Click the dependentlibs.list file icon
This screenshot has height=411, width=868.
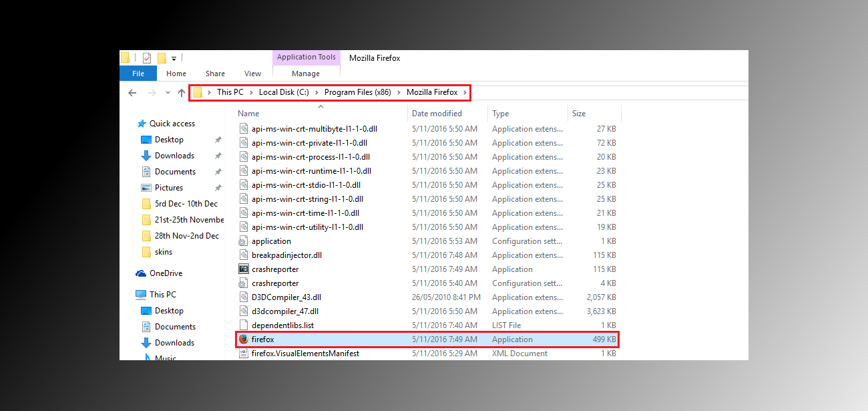click(x=244, y=325)
